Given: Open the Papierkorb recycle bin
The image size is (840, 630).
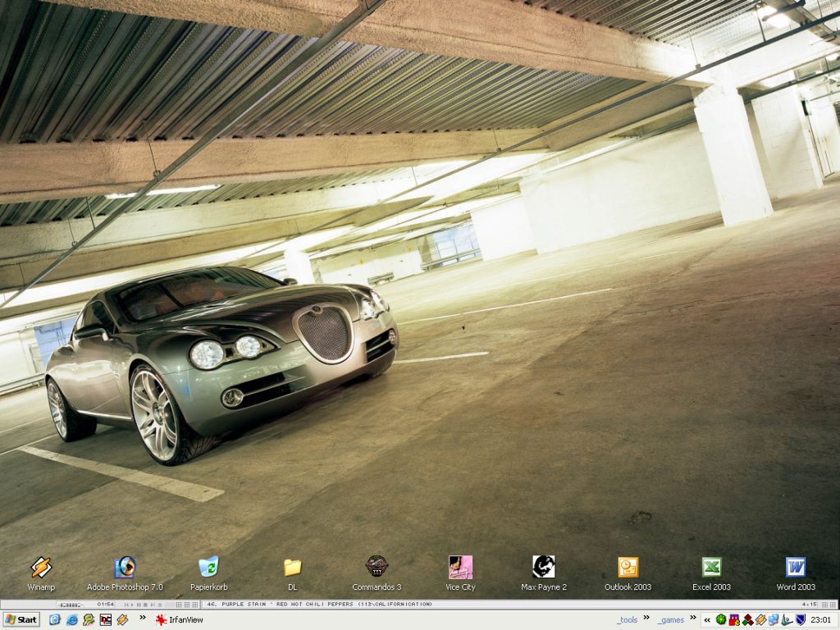Looking at the screenshot, I should pos(208,568).
